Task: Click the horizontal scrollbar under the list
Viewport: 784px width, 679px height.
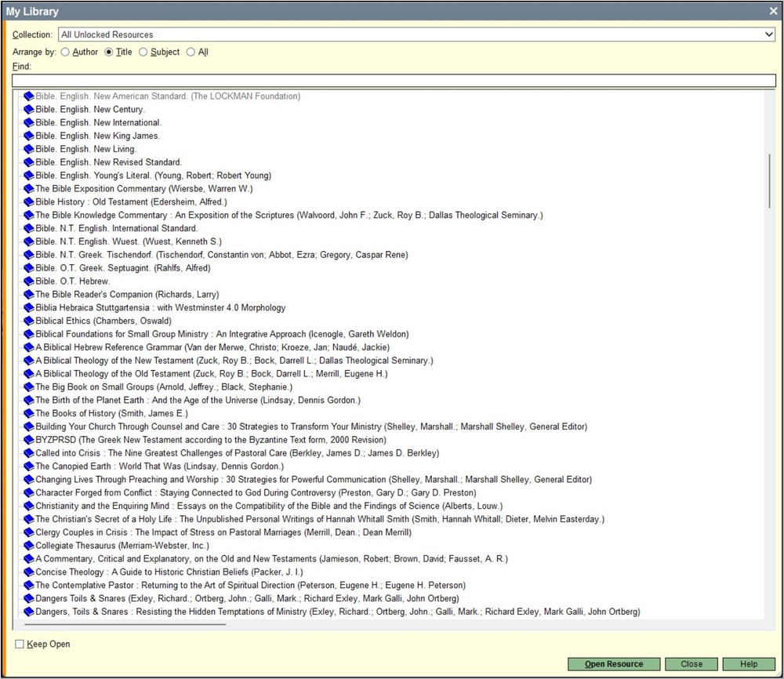Action: pos(125,624)
